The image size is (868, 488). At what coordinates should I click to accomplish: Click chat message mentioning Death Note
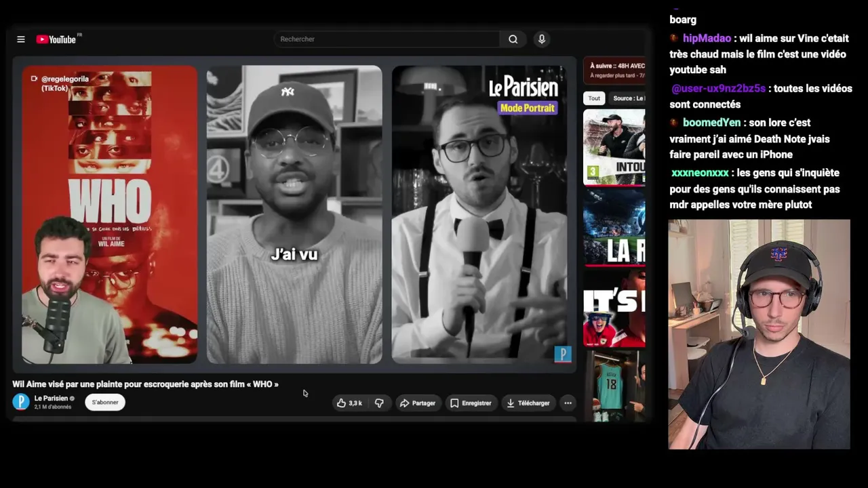(x=751, y=139)
